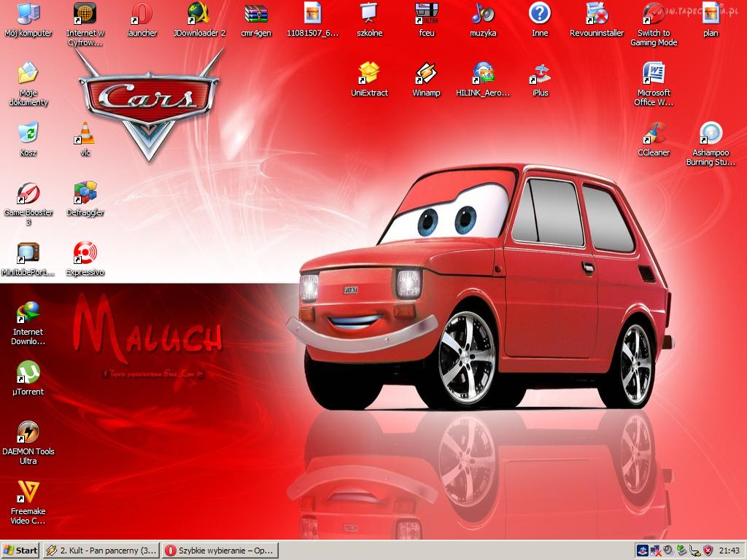747x560 pixels.
Task: Switch to the Kult - Pan pancerny taskbar window
Action: point(101,551)
